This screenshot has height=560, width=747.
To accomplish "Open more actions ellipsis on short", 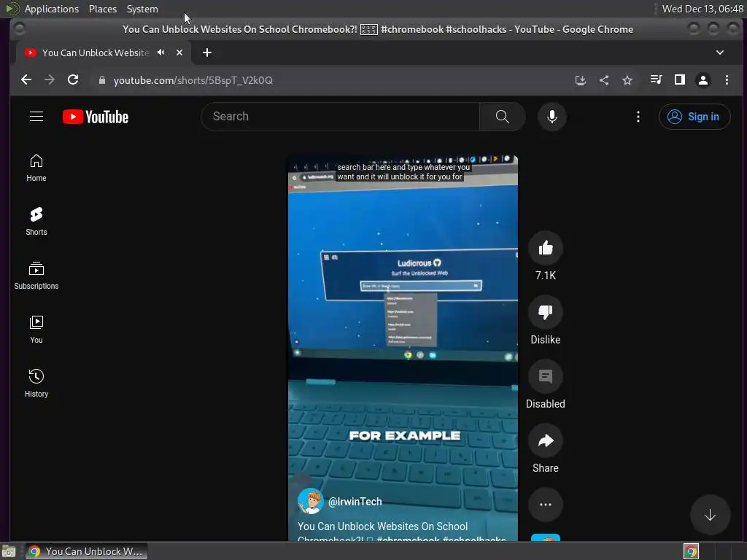I will (546, 505).
